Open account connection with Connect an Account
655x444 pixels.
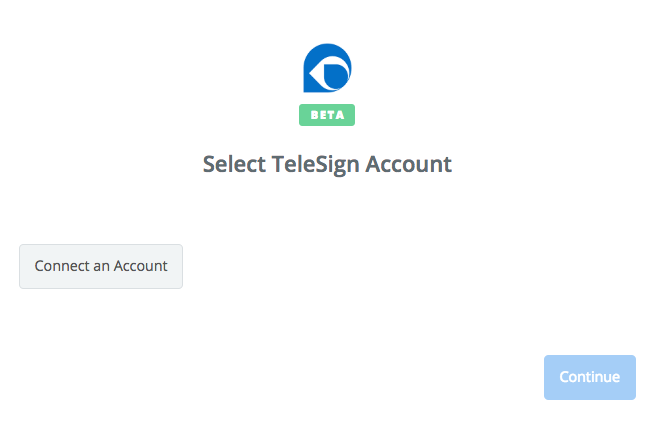(101, 266)
